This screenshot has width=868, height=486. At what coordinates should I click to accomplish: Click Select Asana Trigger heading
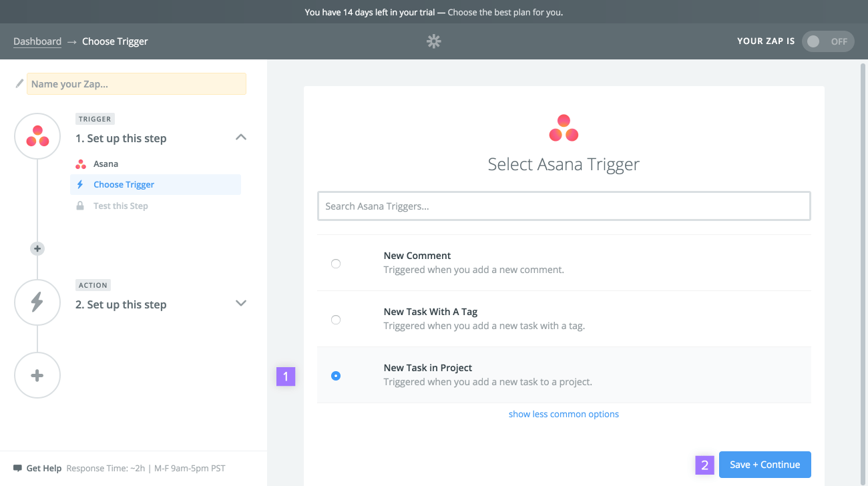point(564,164)
